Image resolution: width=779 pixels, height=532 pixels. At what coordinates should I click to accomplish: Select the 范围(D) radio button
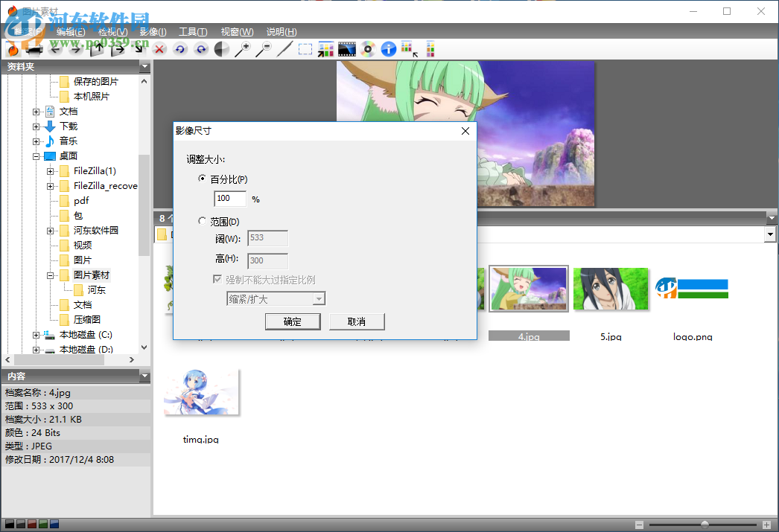[202, 221]
